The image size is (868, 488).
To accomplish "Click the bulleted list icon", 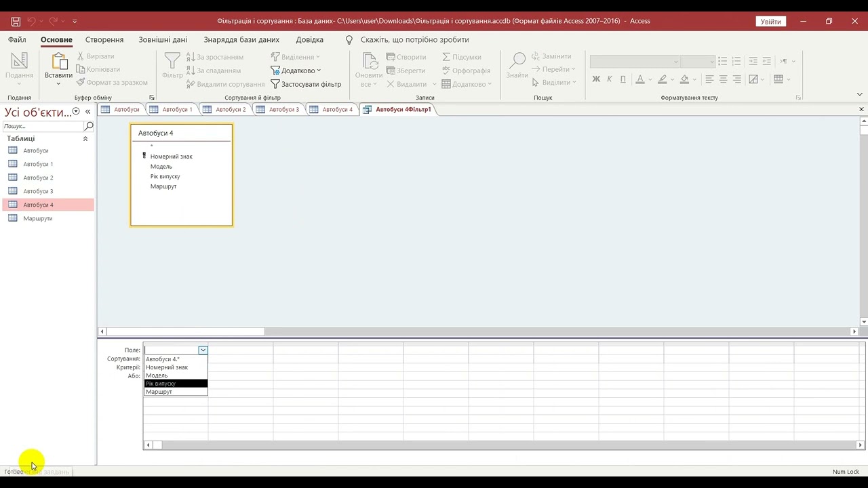I will coord(722,62).
